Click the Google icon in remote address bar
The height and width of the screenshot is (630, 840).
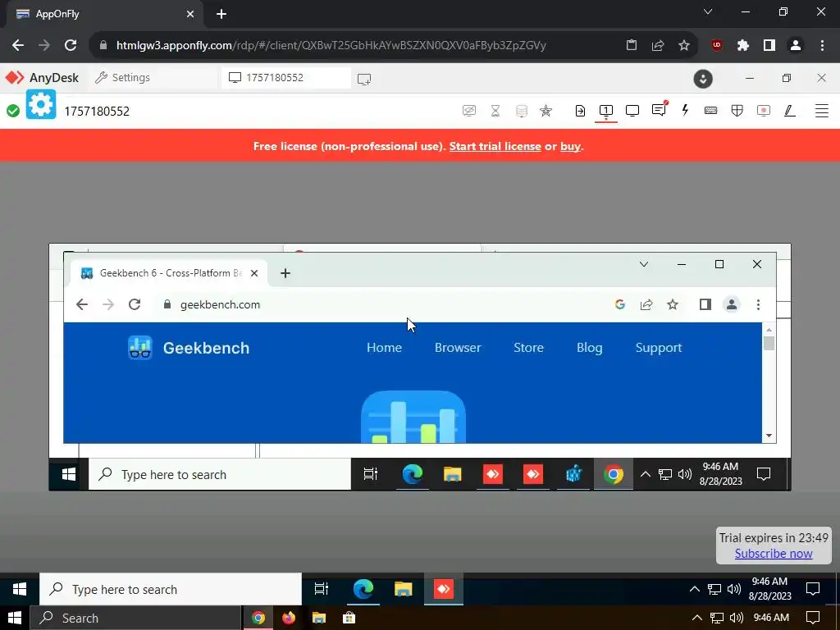[620, 304]
